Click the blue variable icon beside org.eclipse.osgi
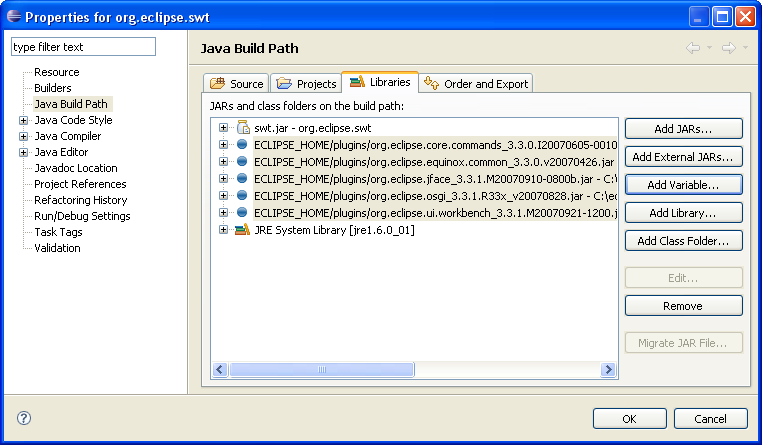 (242, 195)
